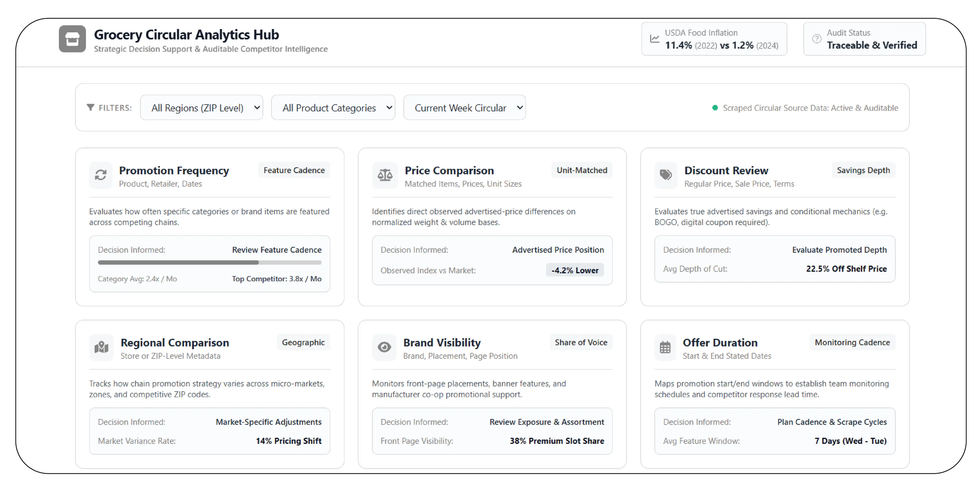Click the Unit-Matched badge
The height and width of the screenshot is (486, 980).
coord(582,170)
